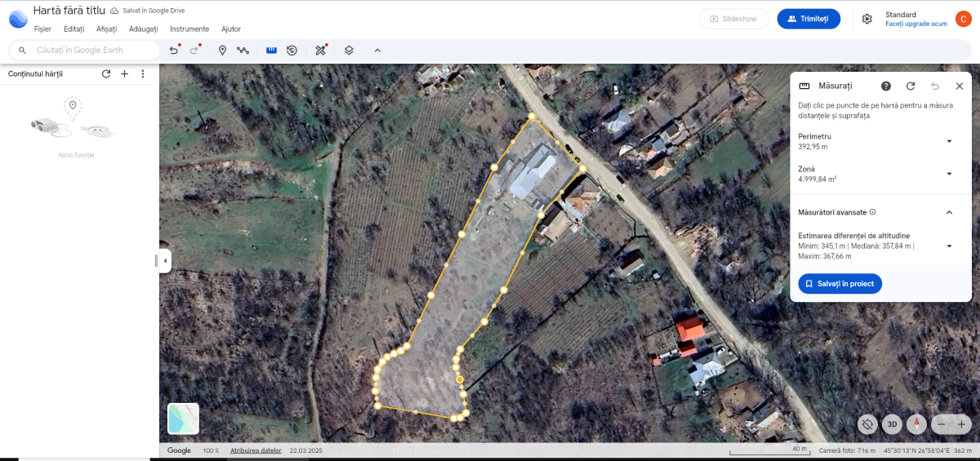
Task: Select the add placemark pin tool
Action: coord(222,50)
